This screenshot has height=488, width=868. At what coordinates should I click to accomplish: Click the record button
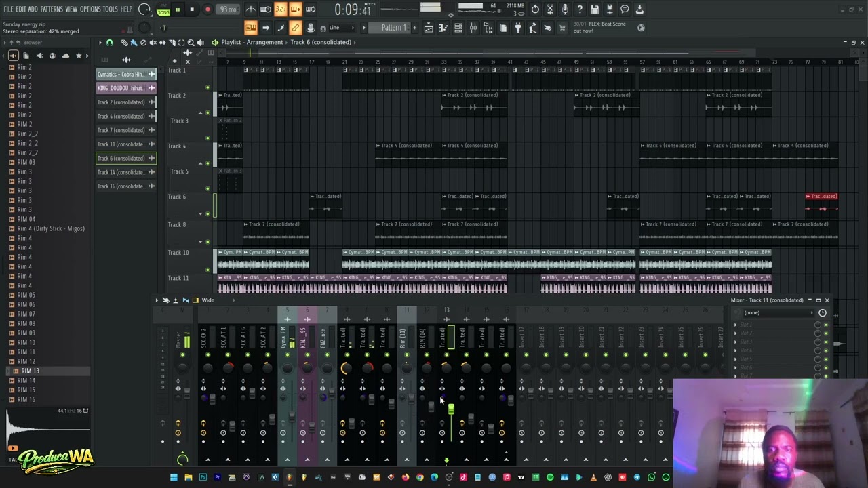[208, 9]
